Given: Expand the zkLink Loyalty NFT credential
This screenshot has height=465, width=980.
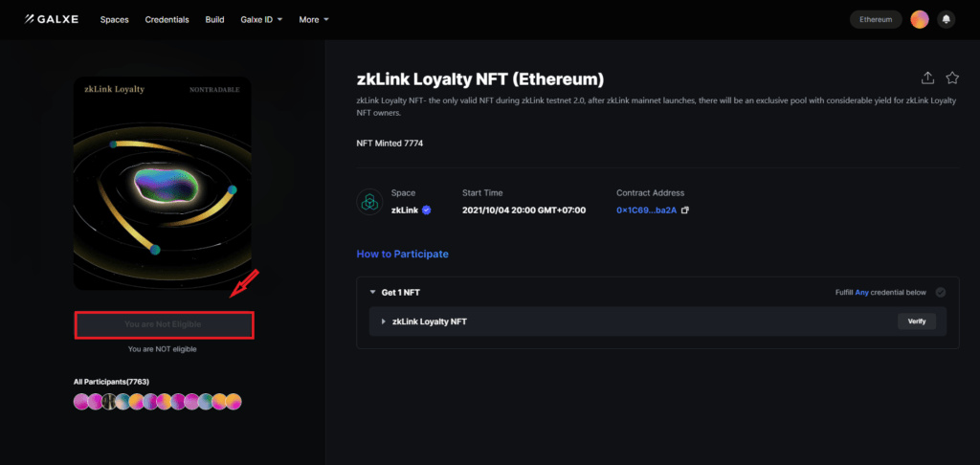Looking at the screenshot, I should [x=384, y=321].
